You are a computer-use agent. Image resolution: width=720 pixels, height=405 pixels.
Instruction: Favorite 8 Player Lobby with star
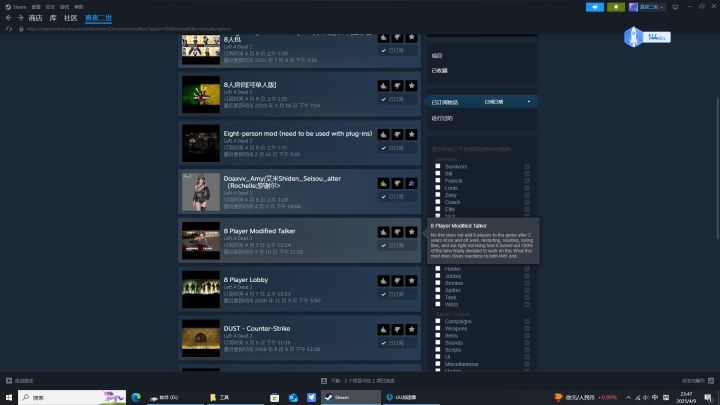411,281
